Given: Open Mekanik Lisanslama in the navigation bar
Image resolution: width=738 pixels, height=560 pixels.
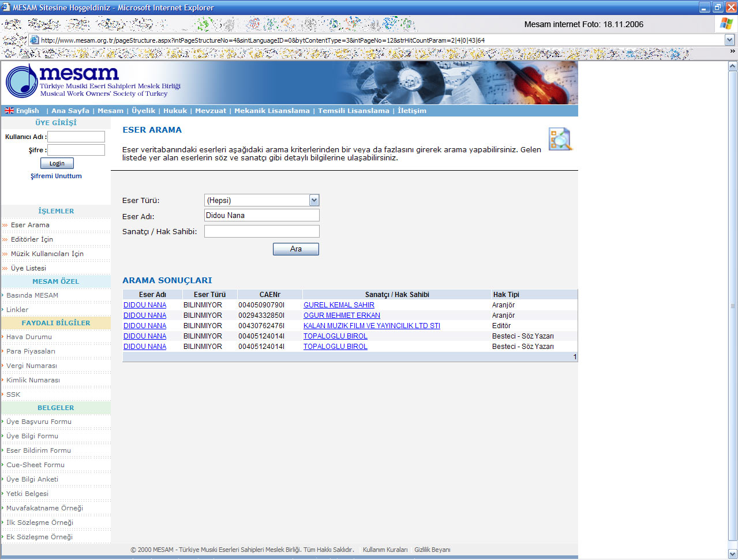Looking at the screenshot, I should [272, 111].
